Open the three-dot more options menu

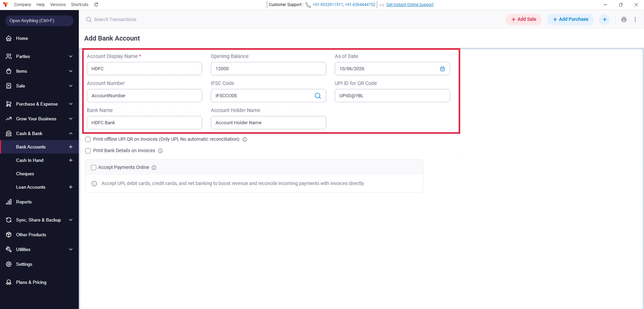[x=635, y=19]
